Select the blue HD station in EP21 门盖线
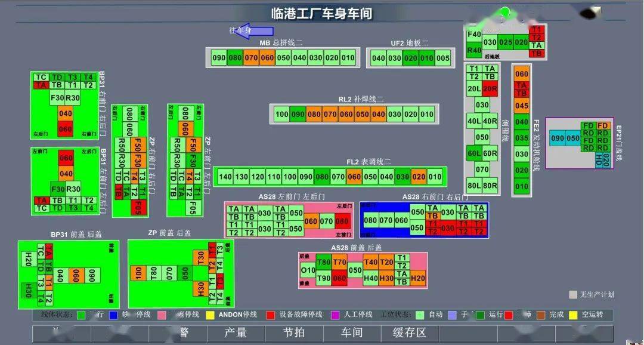This screenshot has width=644, height=345. [599, 160]
